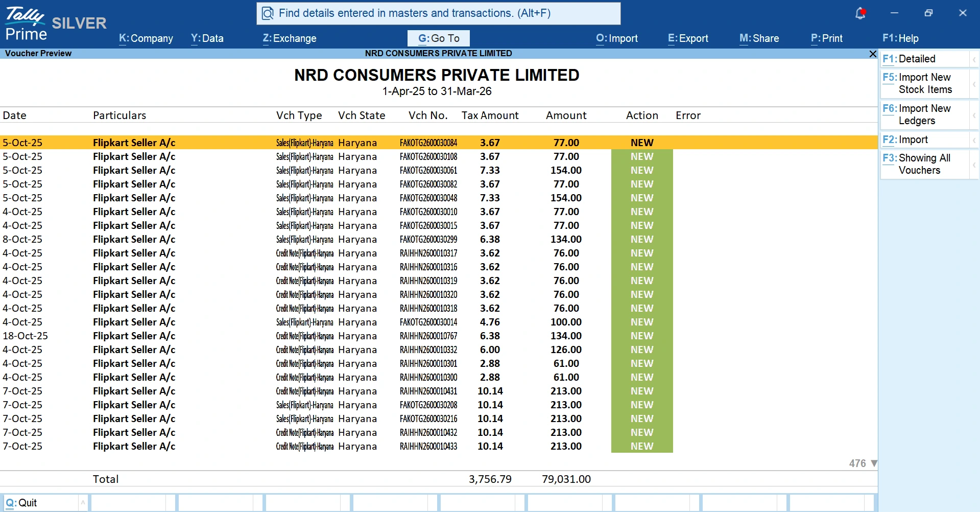Expand the chevron beside F6: Import New Ledgers
The width and height of the screenshot is (980, 512).
tap(974, 114)
